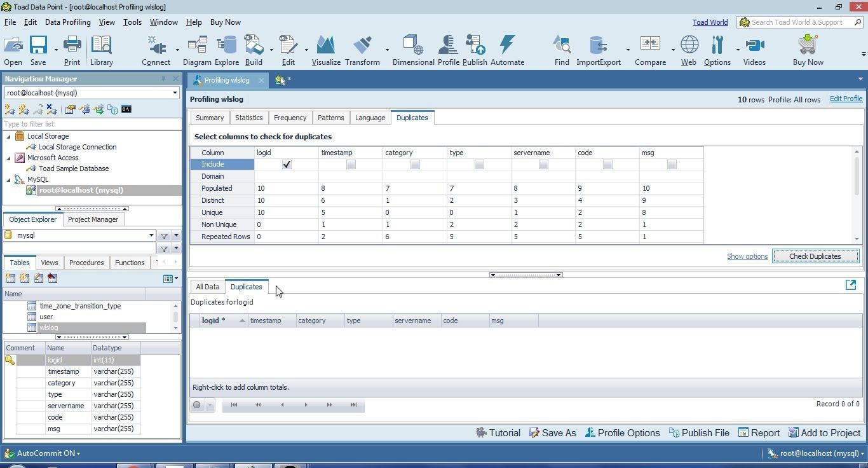Click the Web toolbar icon
Viewport: 868px width, 468px height.
pos(689,50)
